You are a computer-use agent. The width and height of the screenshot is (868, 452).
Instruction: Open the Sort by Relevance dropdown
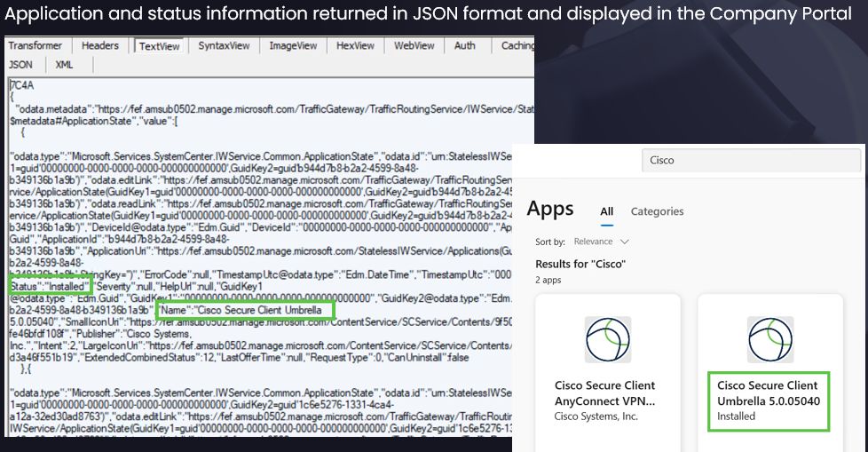(601, 242)
